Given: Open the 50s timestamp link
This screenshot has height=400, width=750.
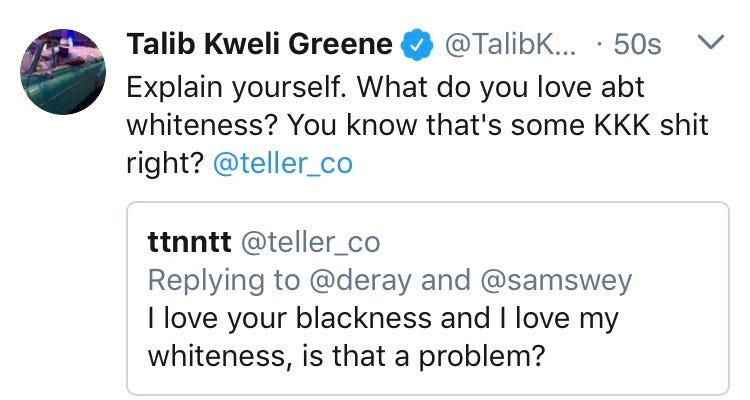Looking at the screenshot, I should [x=639, y=45].
